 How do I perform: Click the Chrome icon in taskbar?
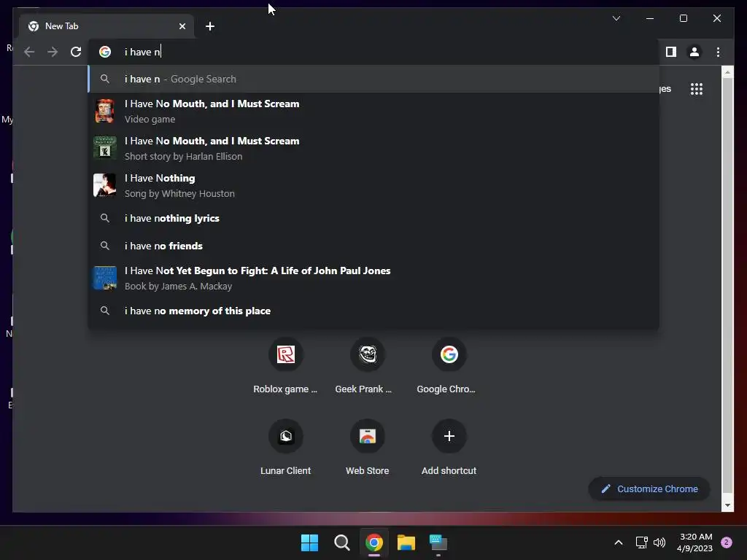tap(374, 542)
